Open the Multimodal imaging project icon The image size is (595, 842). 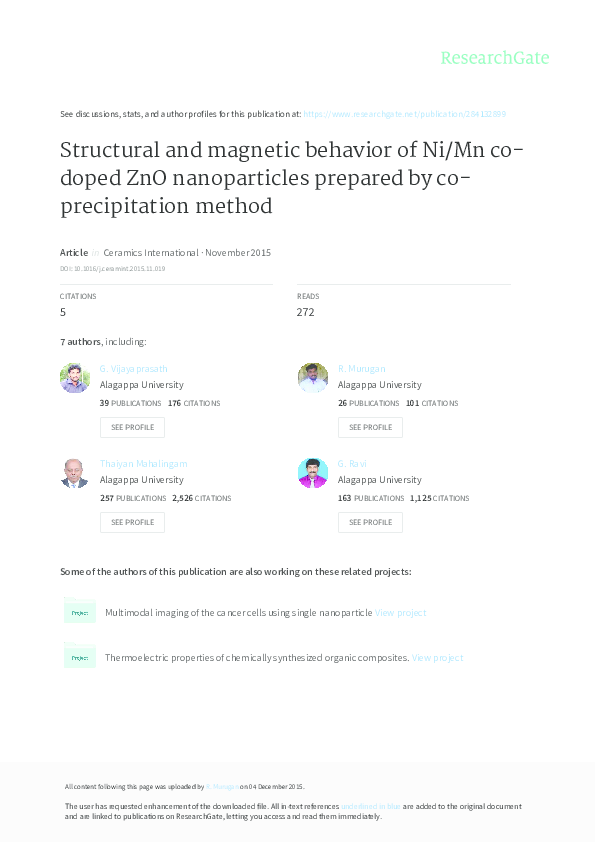(80, 611)
